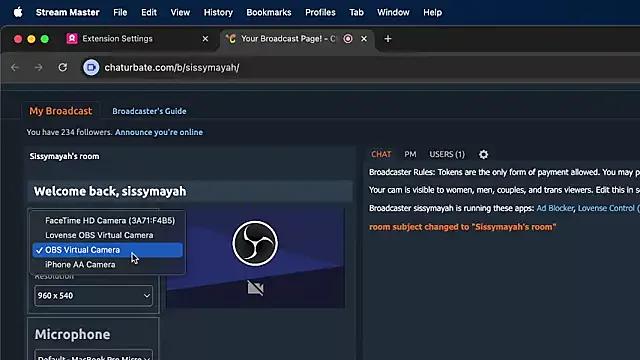The image size is (640, 360).
Task: Click the 'Welcome back, sissymayah' heading
Action: [x=110, y=191]
